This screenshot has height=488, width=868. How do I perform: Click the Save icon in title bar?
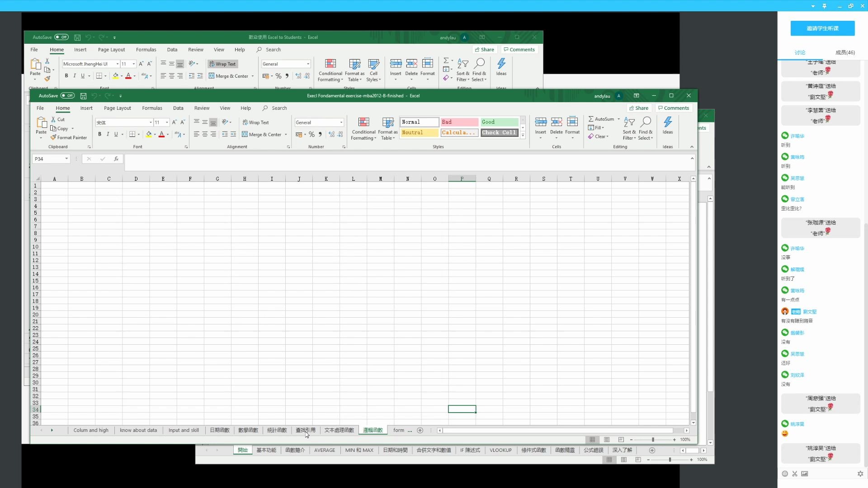(83, 96)
